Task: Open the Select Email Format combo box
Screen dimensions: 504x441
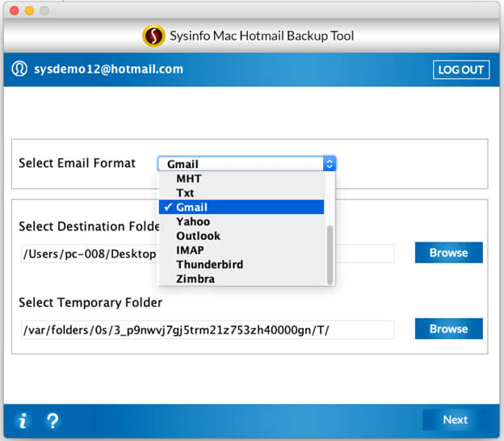Action: tap(246, 164)
